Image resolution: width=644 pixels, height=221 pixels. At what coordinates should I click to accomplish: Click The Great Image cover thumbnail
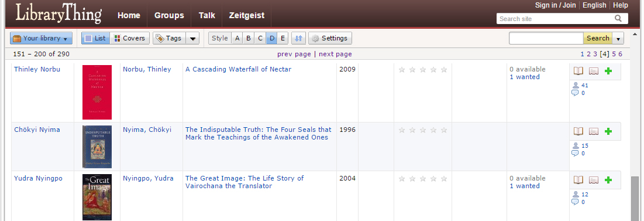click(97, 197)
